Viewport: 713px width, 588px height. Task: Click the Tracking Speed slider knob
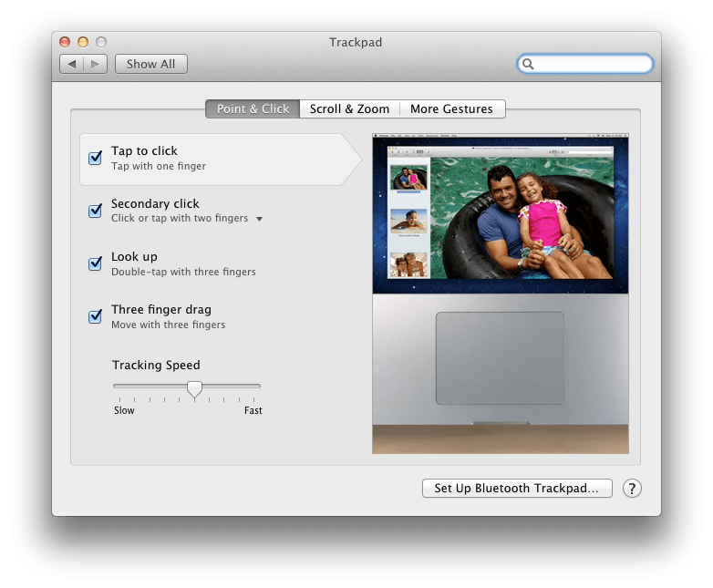[x=194, y=390]
